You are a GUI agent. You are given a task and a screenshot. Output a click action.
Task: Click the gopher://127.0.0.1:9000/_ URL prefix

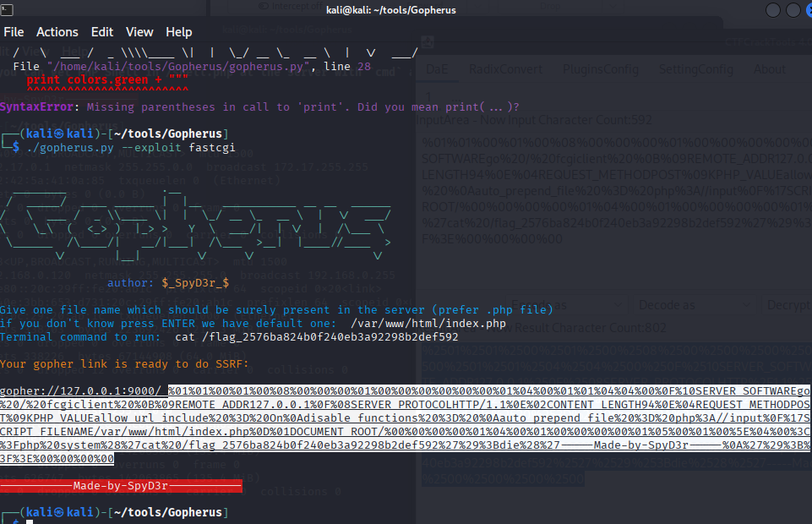point(84,390)
